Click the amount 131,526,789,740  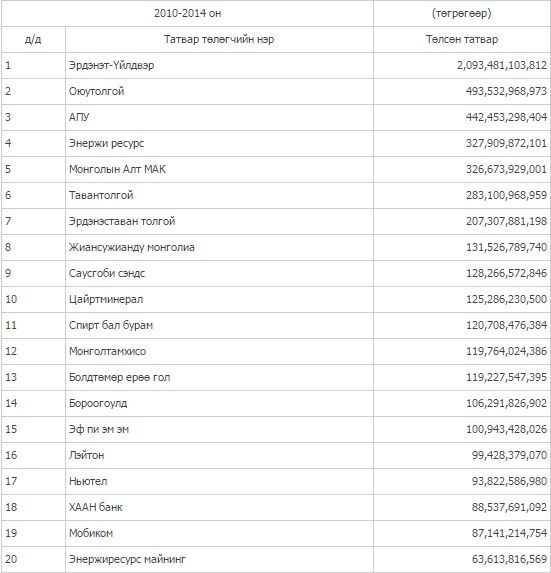coord(506,247)
